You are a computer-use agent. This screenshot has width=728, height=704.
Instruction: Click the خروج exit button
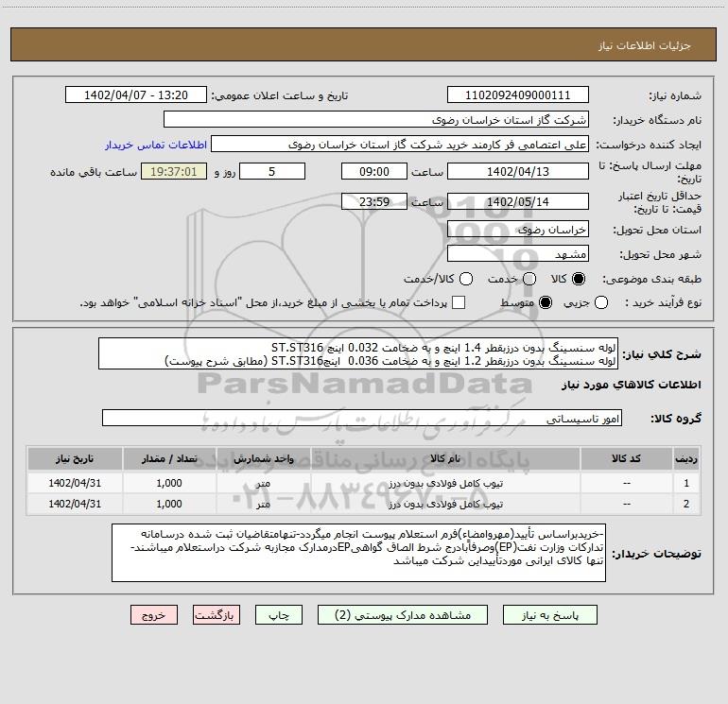154,615
